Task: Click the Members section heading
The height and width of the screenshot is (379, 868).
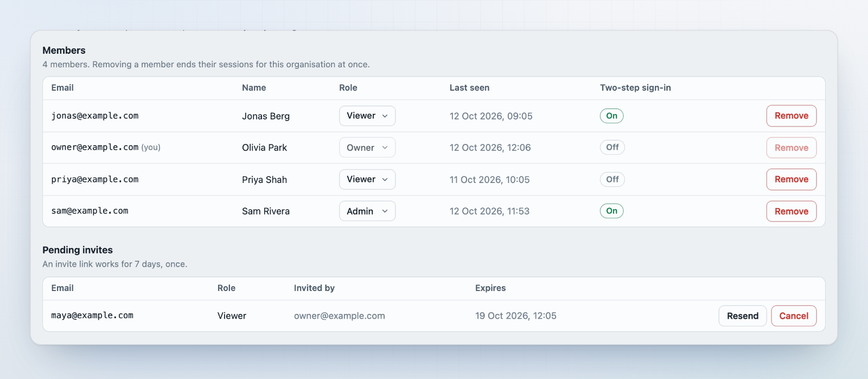Action: pos(64,50)
